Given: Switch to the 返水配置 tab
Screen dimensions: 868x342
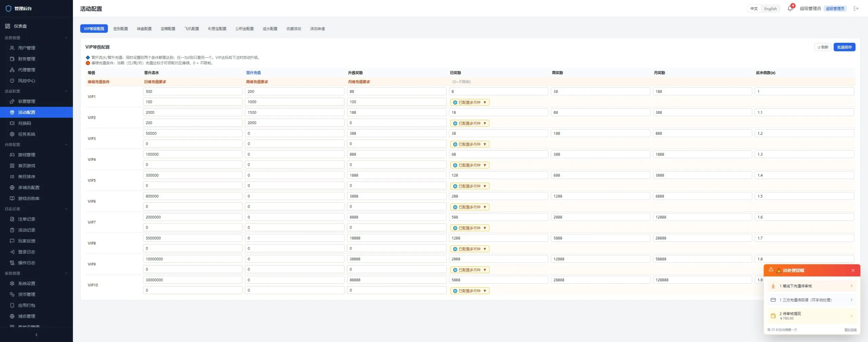Looking at the screenshot, I should tap(270, 29).
